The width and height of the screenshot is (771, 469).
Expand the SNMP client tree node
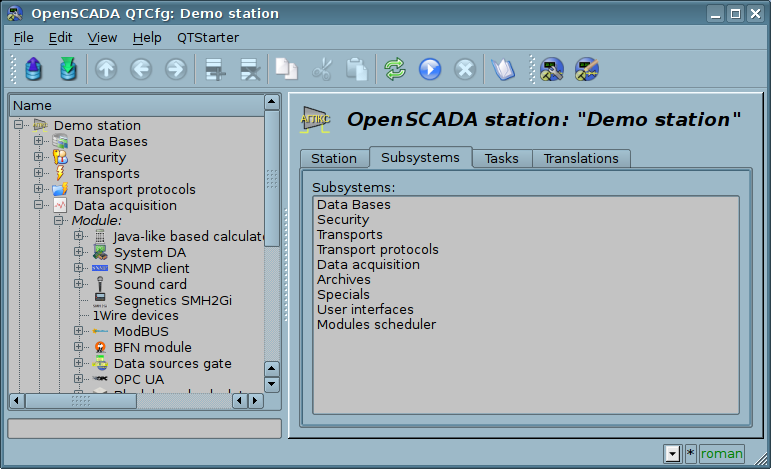click(79, 267)
